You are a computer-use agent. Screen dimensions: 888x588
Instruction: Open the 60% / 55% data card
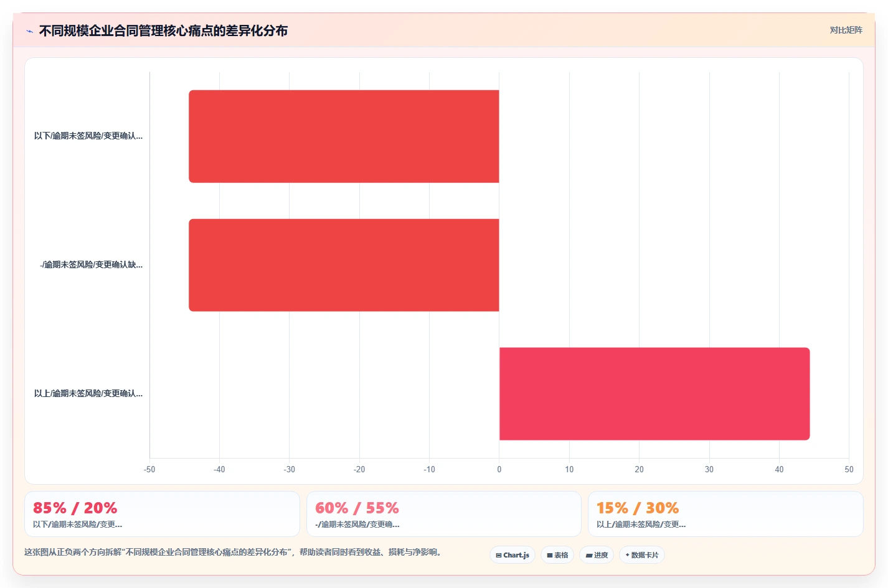pyautogui.click(x=443, y=514)
